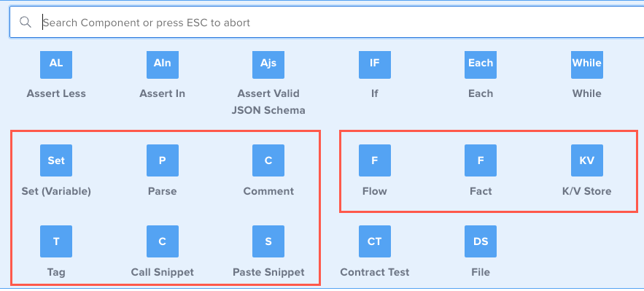Image resolution: width=644 pixels, height=291 pixels.
Task: Insert a Comment component
Action: click(x=268, y=160)
